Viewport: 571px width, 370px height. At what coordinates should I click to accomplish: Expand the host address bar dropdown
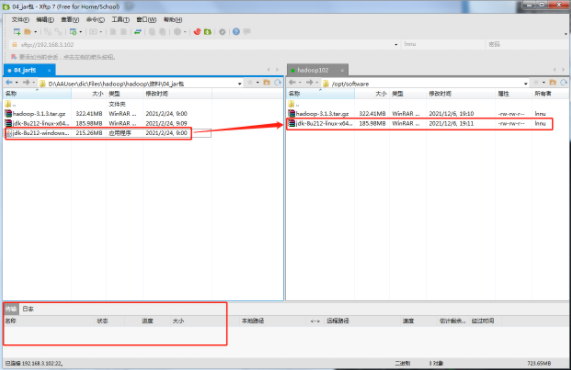point(396,44)
